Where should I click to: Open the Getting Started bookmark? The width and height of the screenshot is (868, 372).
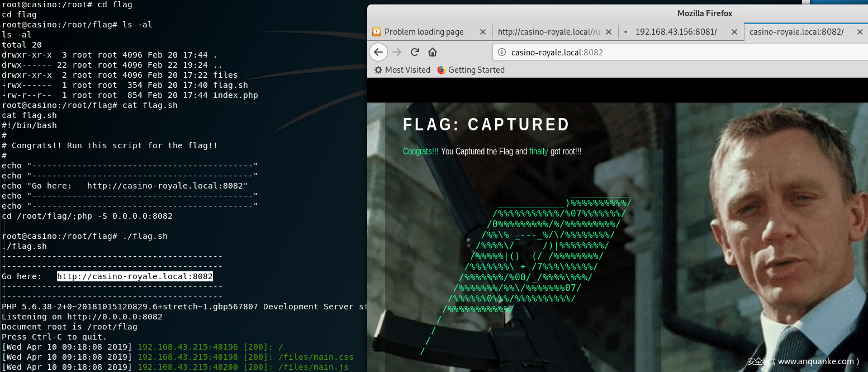click(x=471, y=70)
